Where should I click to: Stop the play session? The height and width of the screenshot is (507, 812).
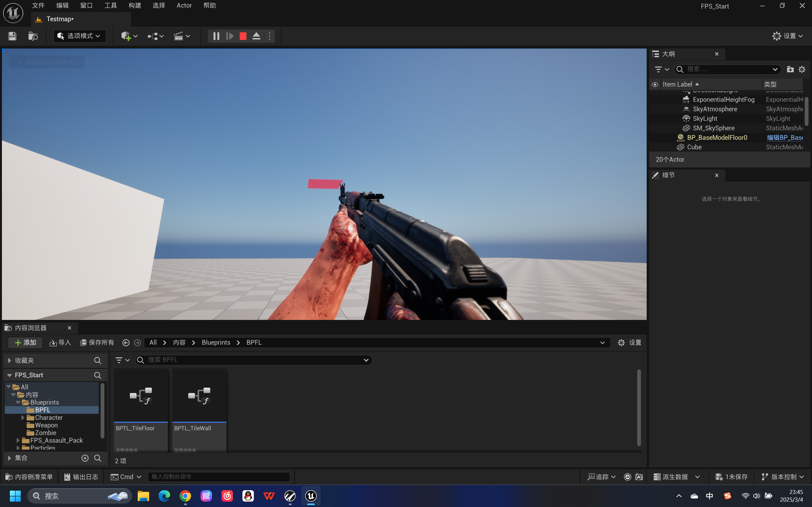(x=243, y=36)
